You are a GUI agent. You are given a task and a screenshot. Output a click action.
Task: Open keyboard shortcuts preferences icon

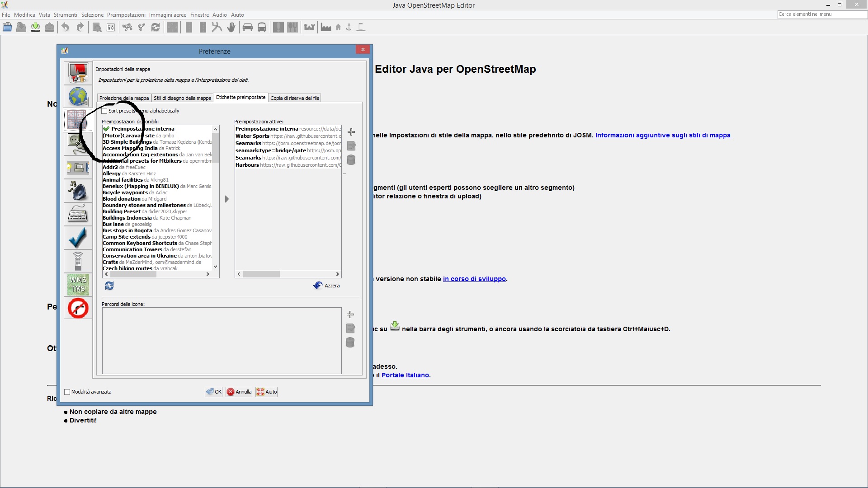[78, 215]
